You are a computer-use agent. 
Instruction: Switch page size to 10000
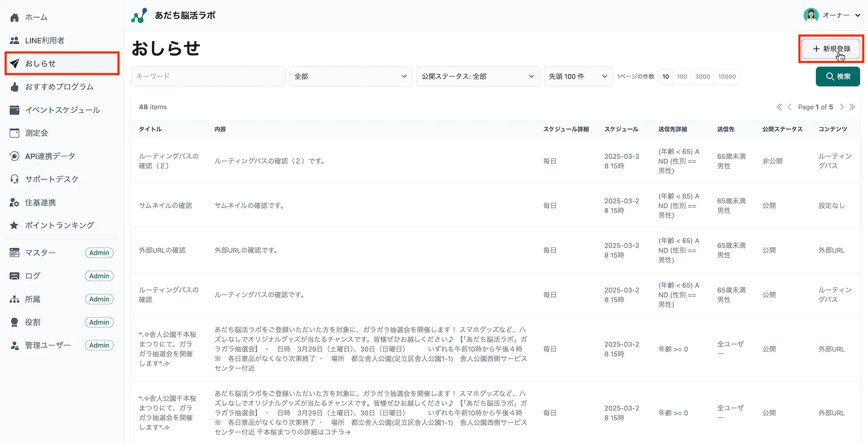(x=727, y=76)
